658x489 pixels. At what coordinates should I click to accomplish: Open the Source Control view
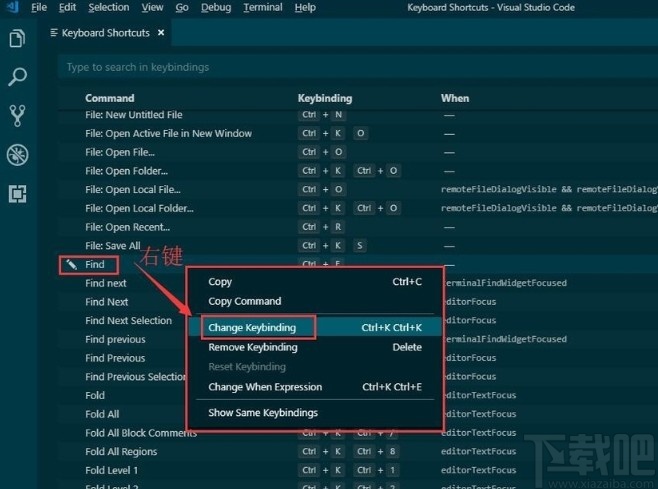17,115
